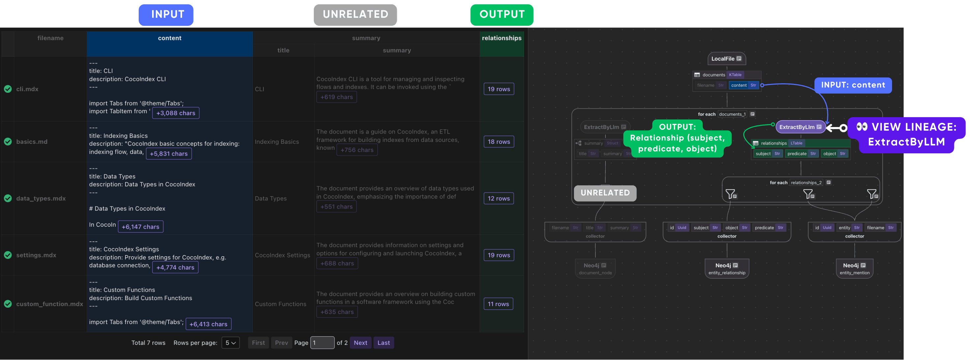Viewport: 980px width, 360px height.
Task: Select the relationships column header
Action: coord(501,38)
